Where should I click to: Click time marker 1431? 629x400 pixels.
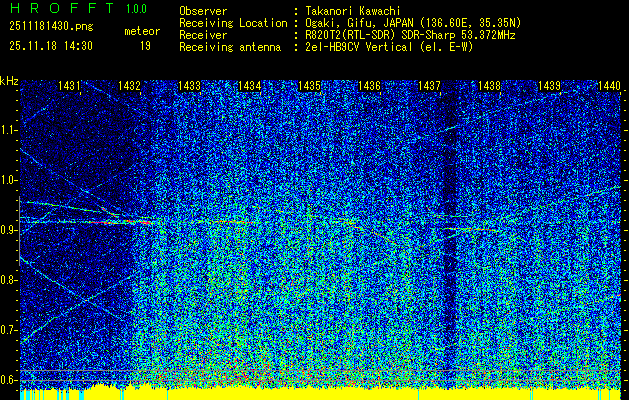(x=69, y=86)
